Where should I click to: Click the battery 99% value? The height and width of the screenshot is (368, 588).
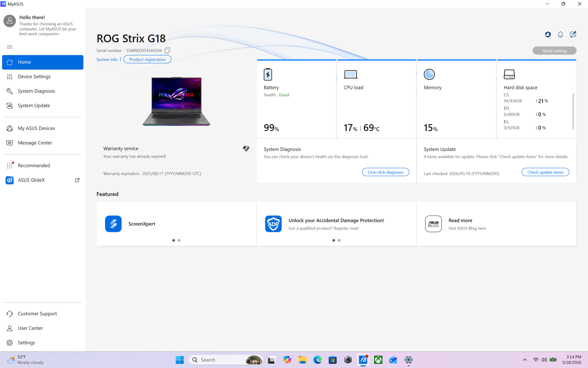tap(271, 128)
